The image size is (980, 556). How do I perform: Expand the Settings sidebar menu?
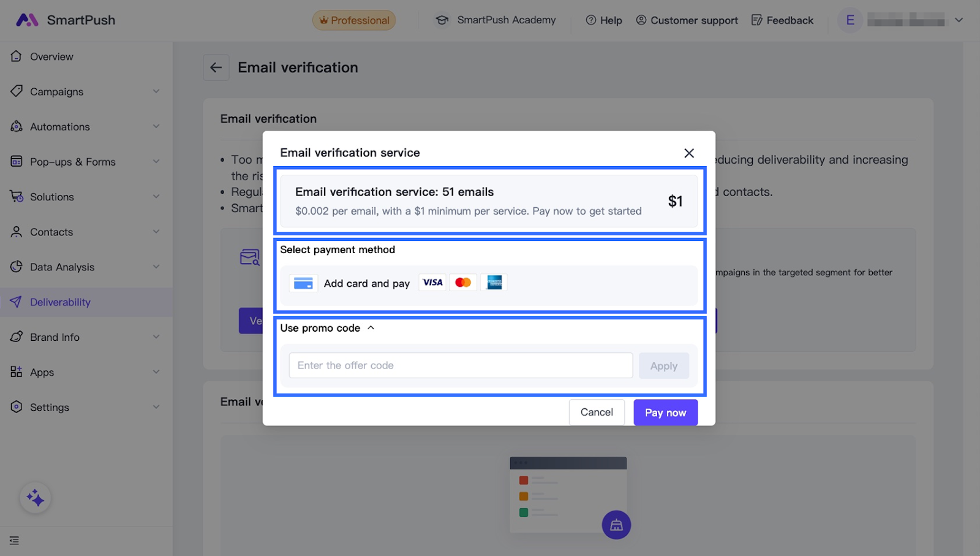[x=156, y=407]
